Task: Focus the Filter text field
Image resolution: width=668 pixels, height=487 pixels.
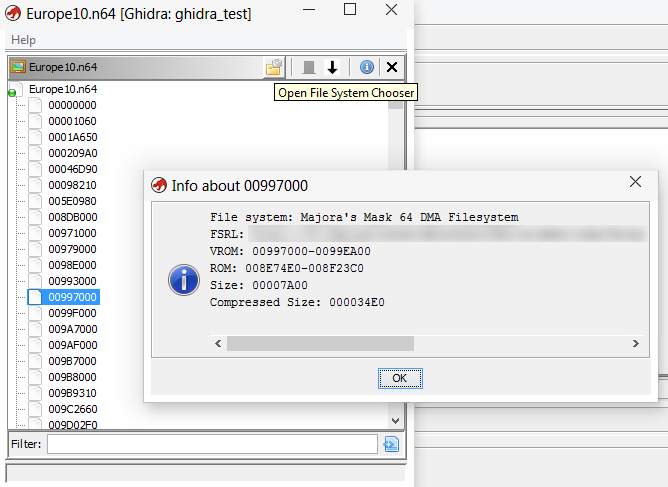Action: click(212, 444)
